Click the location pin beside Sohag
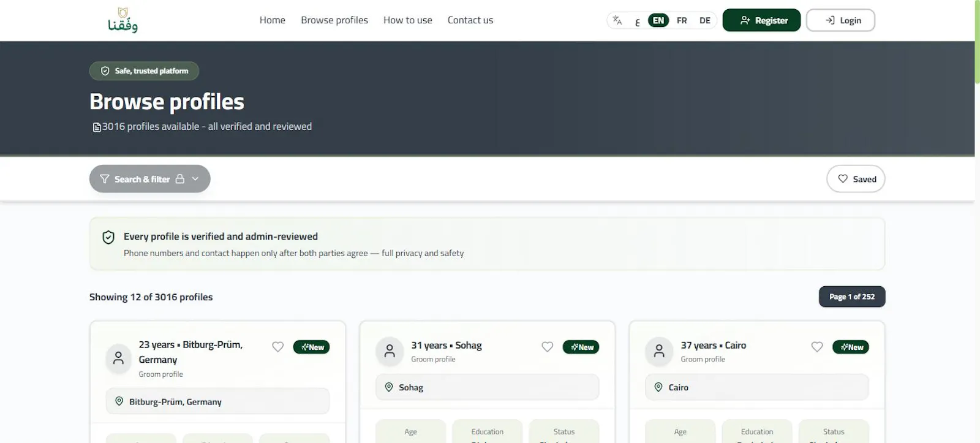 pos(389,387)
